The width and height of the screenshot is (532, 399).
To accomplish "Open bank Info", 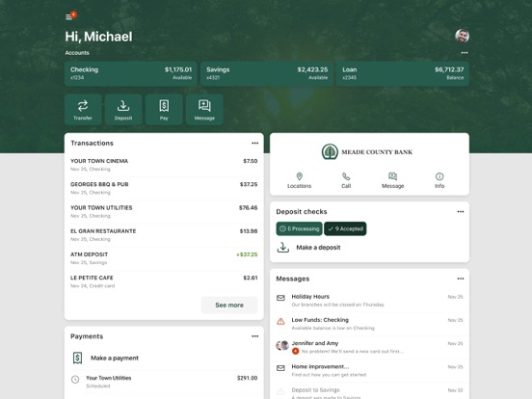I will pos(439,180).
